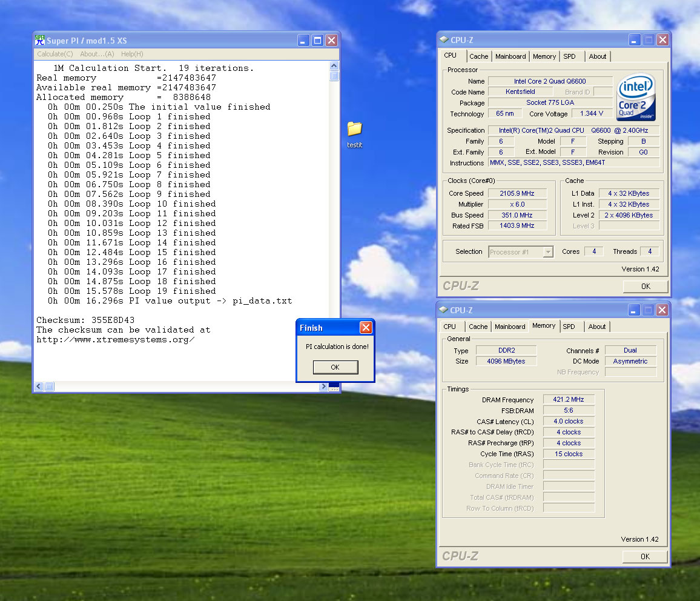This screenshot has height=601, width=700.
Task: Minimize the Super PI window
Action: point(303,40)
